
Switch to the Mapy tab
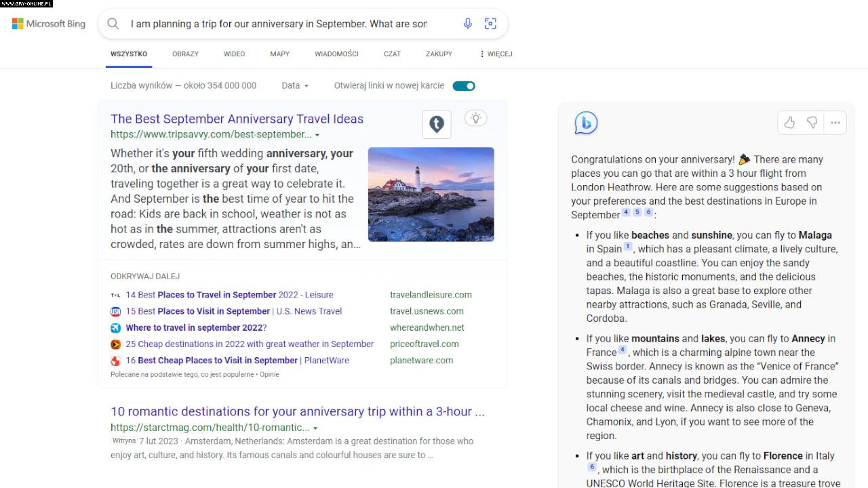pyautogui.click(x=279, y=54)
